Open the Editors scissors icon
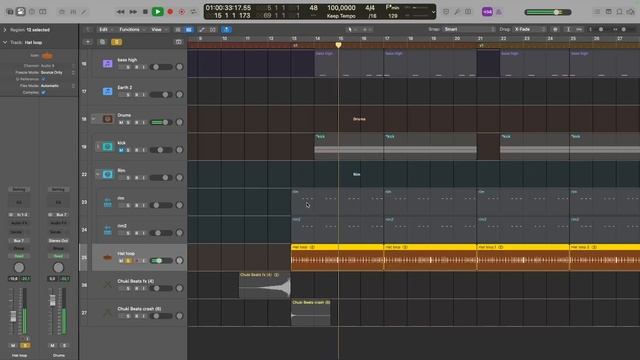 pyautogui.click(x=84, y=12)
